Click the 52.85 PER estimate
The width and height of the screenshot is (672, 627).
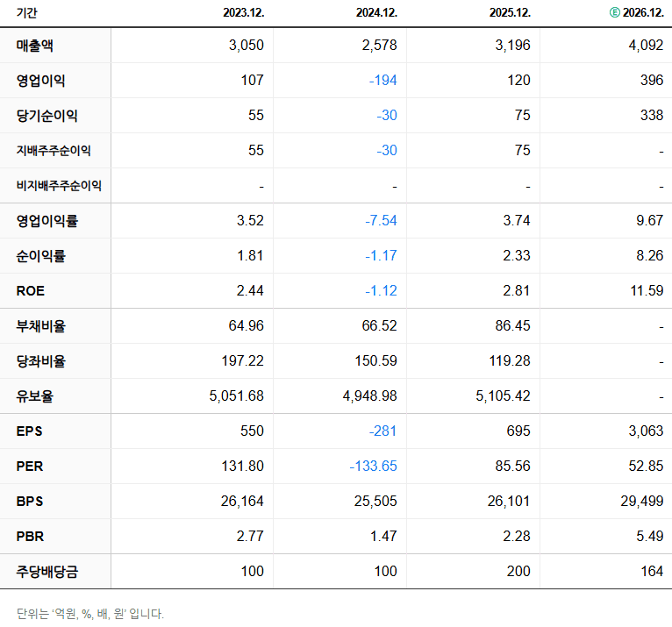pos(647,467)
